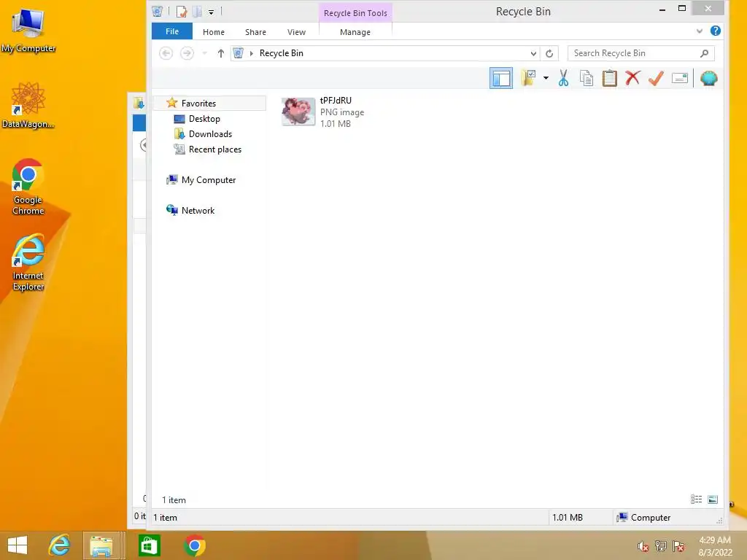747x560 pixels.
Task: Expand the breadcrumb arrow before Recycle Bin
Action: (x=251, y=53)
